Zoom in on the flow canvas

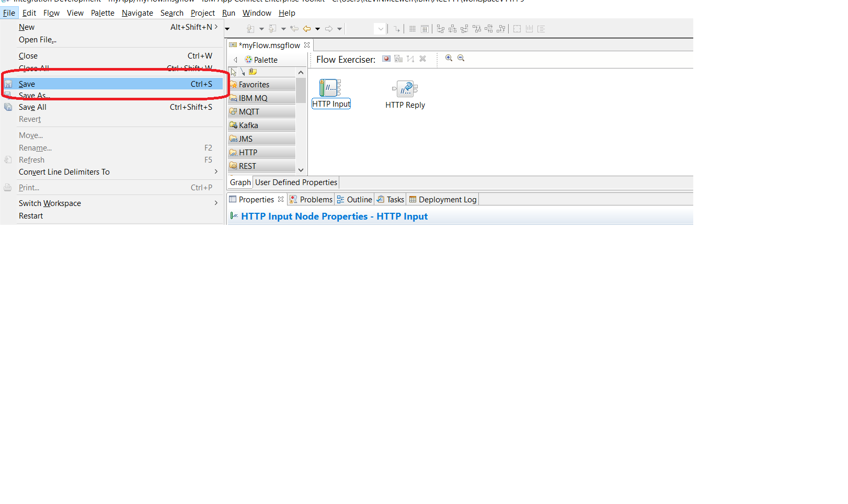pyautogui.click(x=449, y=58)
